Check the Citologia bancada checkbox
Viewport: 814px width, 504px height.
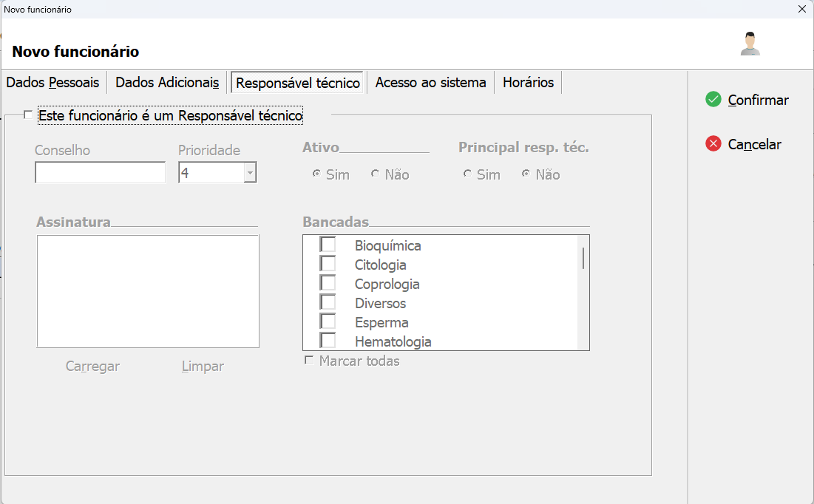[x=328, y=264]
